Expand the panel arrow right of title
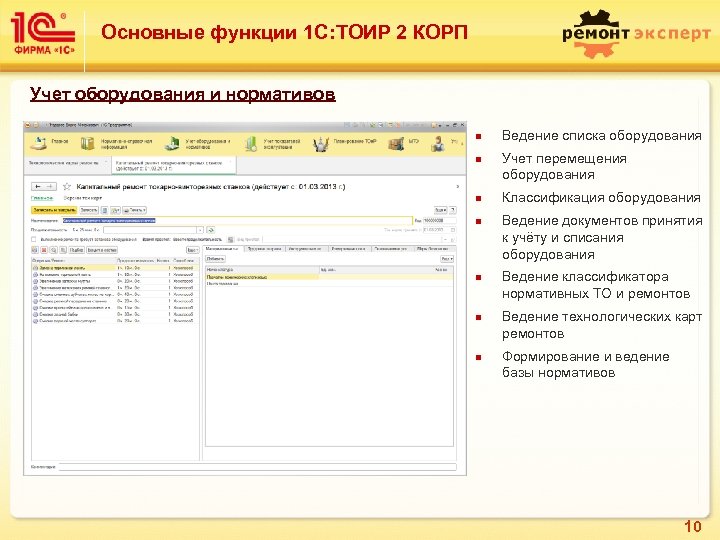Viewport: 720px width, 540px height. [457, 186]
